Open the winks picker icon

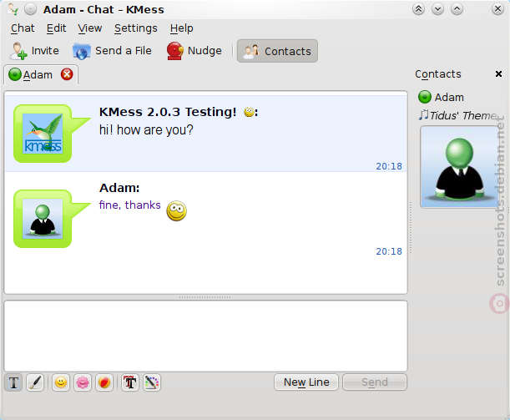[x=104, y=382]
